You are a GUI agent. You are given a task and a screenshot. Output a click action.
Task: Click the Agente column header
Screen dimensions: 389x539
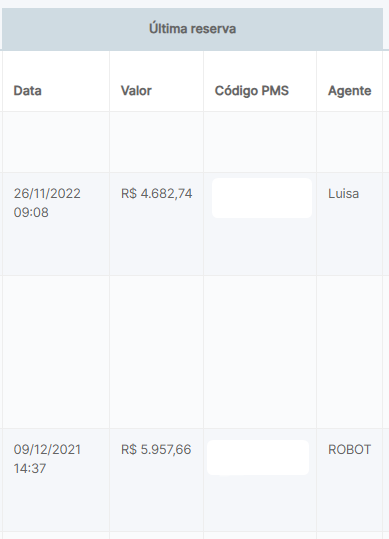point(349,91)
